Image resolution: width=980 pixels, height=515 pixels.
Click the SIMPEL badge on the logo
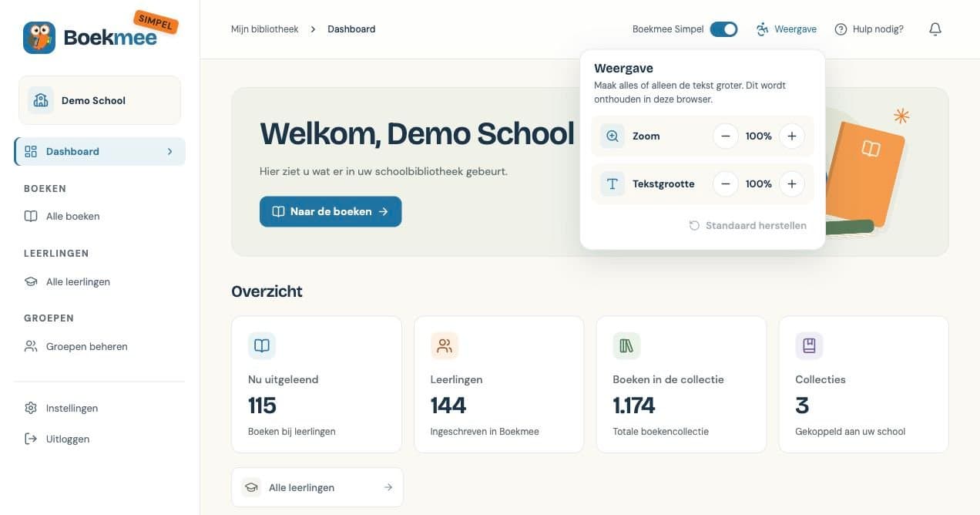(156, 22)
